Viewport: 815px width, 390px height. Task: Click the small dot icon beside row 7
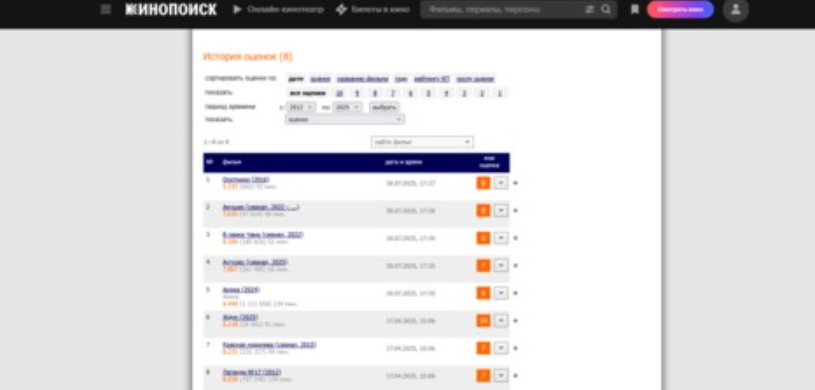click(x=516, y=348)
